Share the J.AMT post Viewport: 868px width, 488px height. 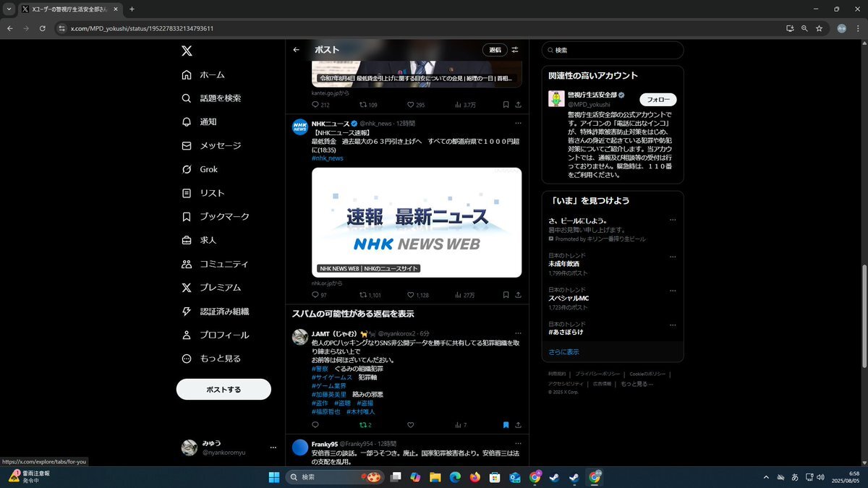[518, 425]
